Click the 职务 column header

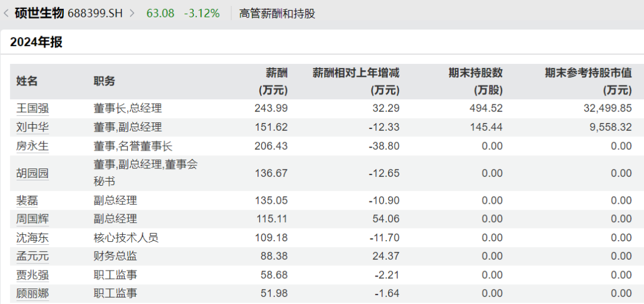click(104, 82)
